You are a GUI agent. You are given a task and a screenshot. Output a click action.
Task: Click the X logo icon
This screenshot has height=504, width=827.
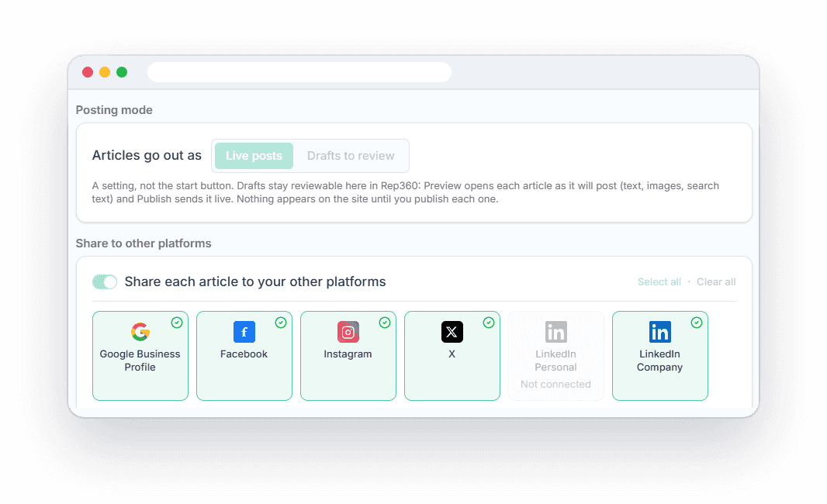452,332
